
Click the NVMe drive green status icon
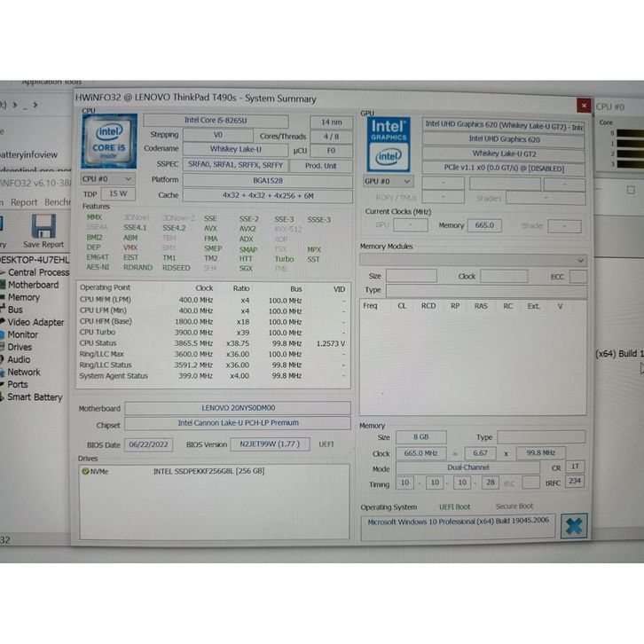click(85, 471)
